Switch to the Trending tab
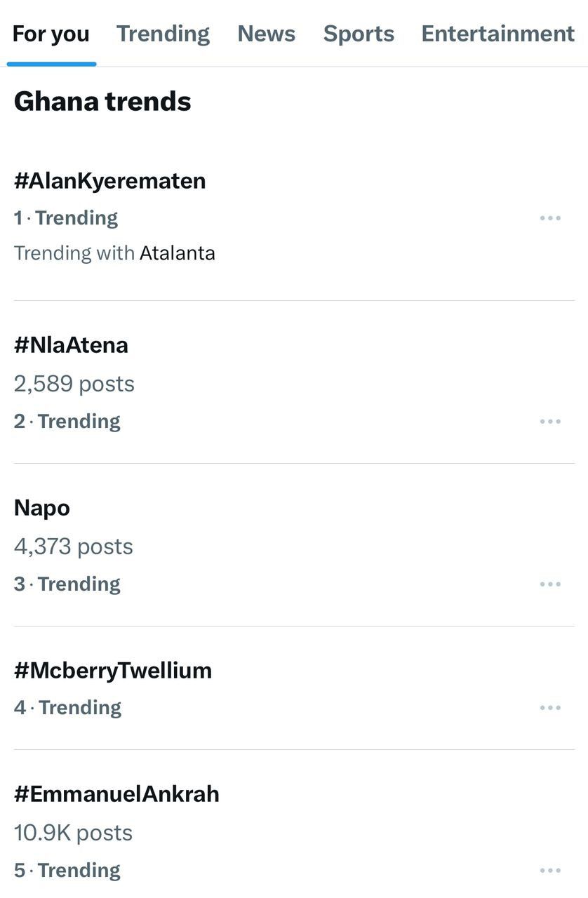 [x=163, y=34]
